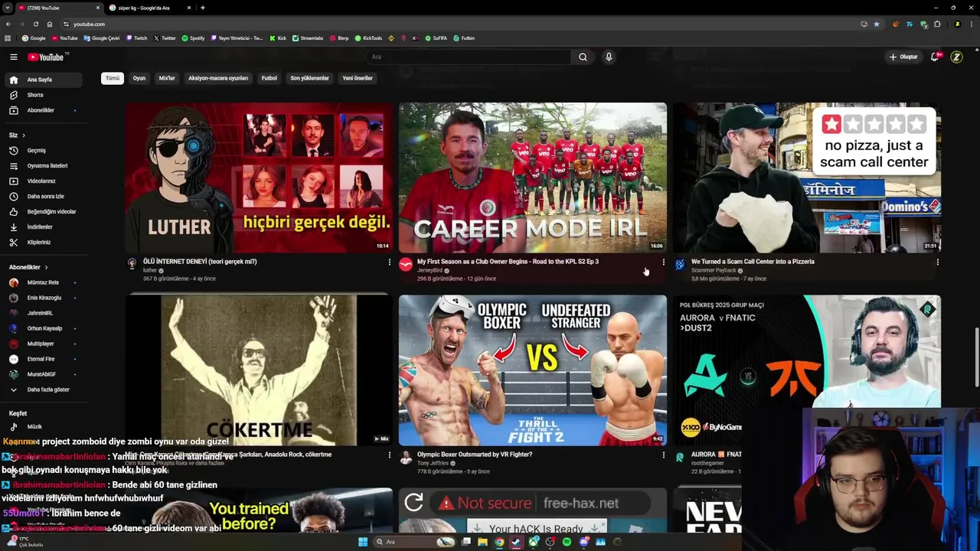This screenshot has width=980, height=551.
Task: Click the taskbar Ara search box
Action: pos(413,542)
